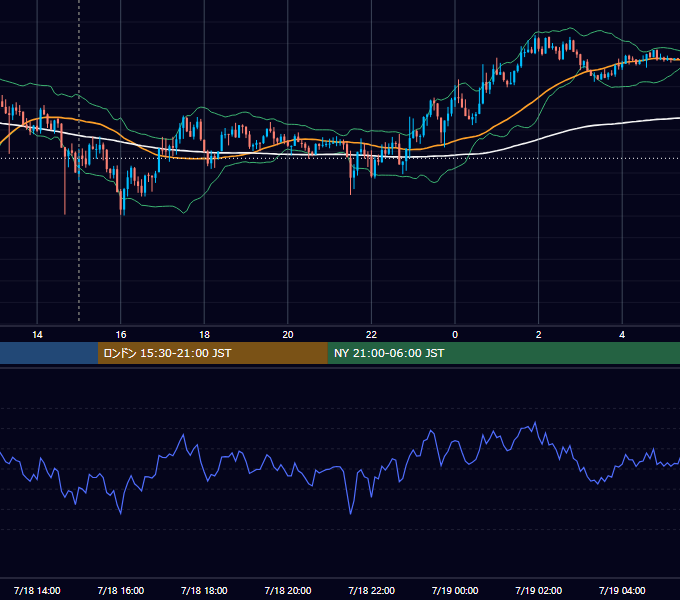This screenshot has width=680, height=600.
Task: Select the ロンドン 15:30-21:00 JST session bar
Action: coord(212,353)
